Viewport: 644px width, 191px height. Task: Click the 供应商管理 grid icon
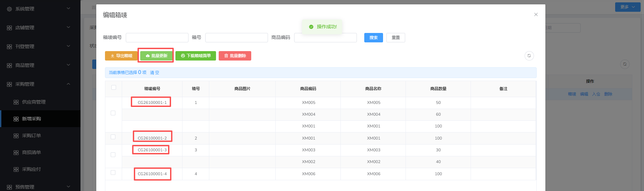pyautogui.click(x=16, y=102)
